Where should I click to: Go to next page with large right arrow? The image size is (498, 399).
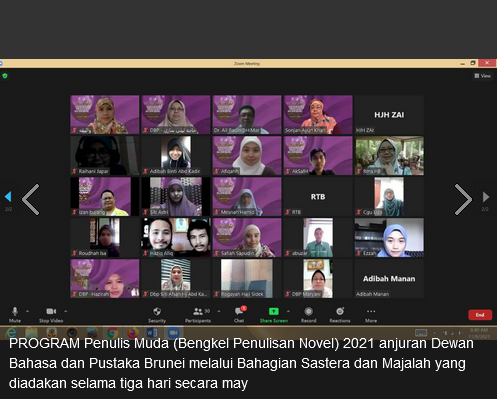tap(463, 199)
